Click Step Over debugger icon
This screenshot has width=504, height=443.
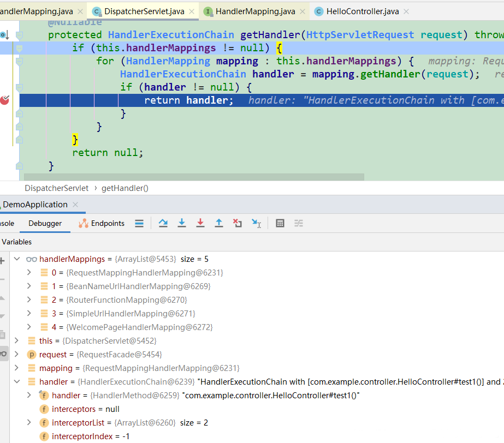click(x=163, y=223)
